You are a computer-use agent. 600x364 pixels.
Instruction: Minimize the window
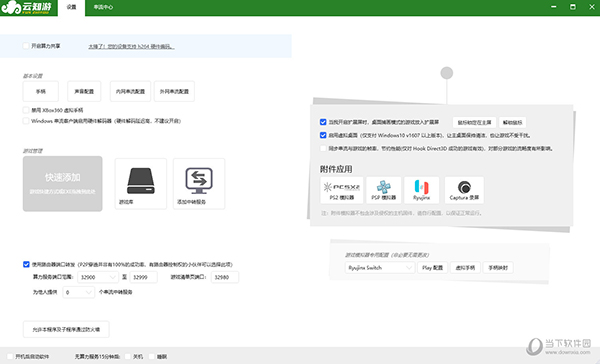coord(554,7)
